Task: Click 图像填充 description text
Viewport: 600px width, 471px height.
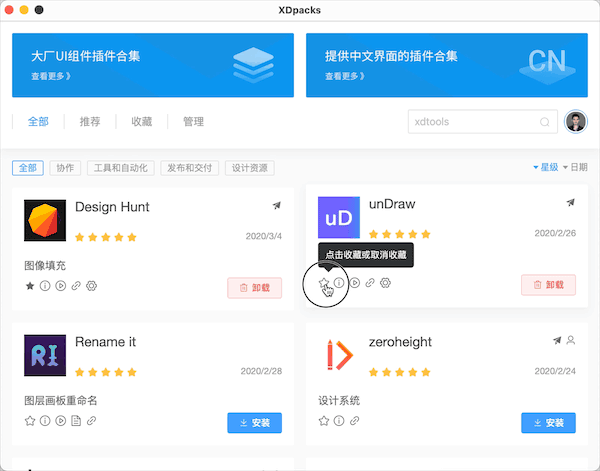Action: (x=45, y=266)
